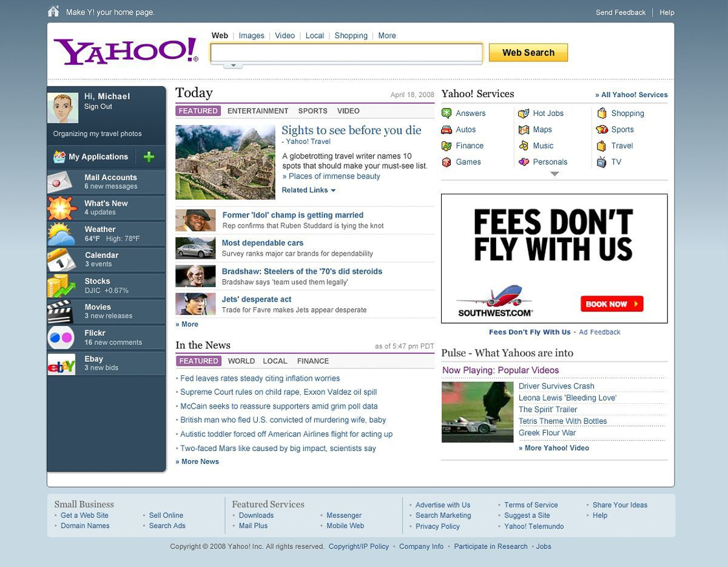Open All Yahoo! Services link
The image size is (728, 567).
(632, 95)
